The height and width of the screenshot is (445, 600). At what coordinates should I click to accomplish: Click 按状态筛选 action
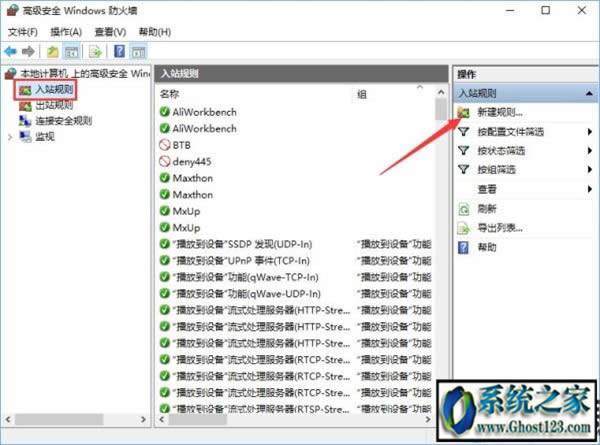[x=501, y=151]
